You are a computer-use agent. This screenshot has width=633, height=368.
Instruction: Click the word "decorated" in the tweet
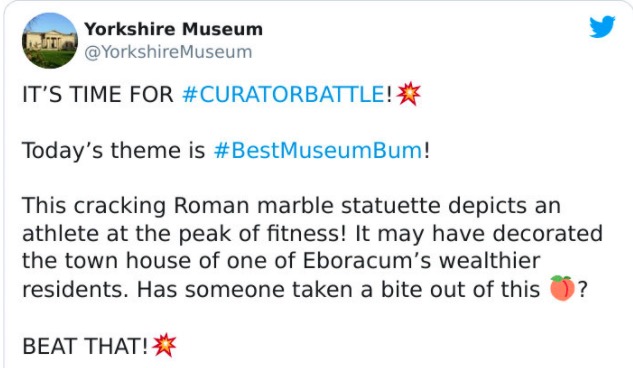pos(548,233)
